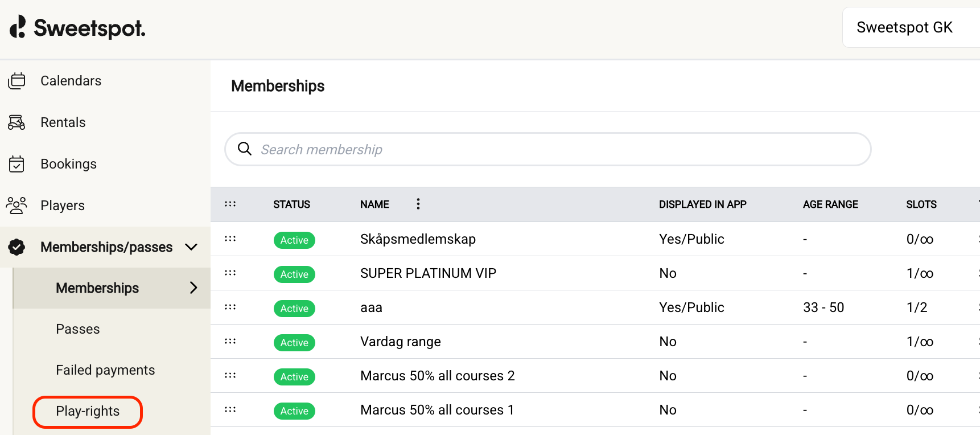Expand the Memberships submenu arrow

(193, 288)
